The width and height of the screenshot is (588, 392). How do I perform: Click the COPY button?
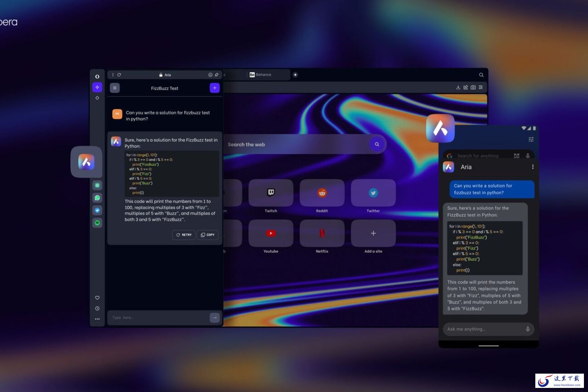208,235
